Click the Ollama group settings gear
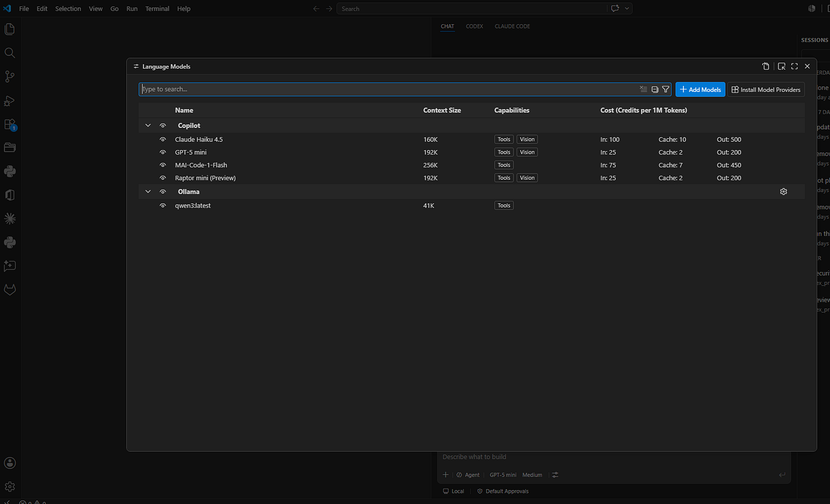Image resolution: width=830 pixels, height=504 pixels. [x=783, y=192]
